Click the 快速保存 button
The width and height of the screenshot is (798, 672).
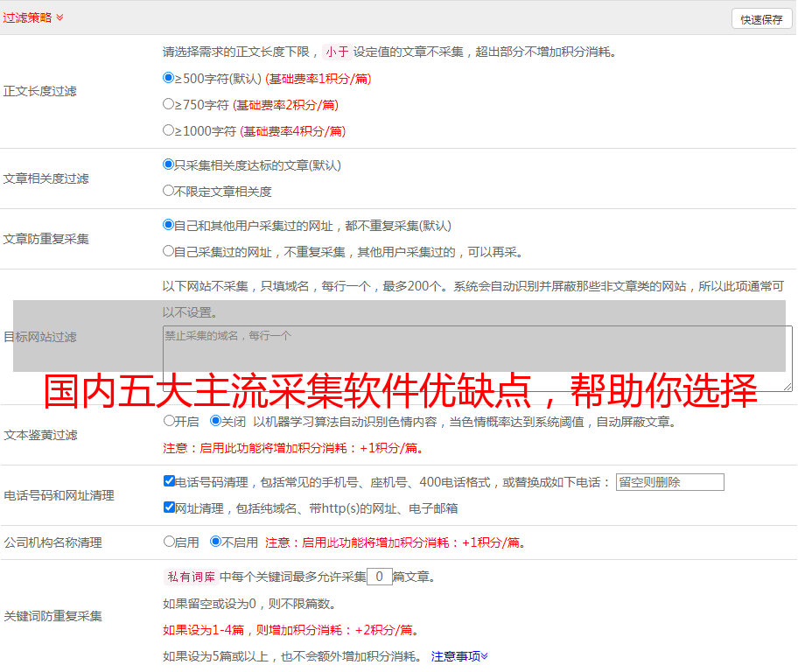(761, 19)
